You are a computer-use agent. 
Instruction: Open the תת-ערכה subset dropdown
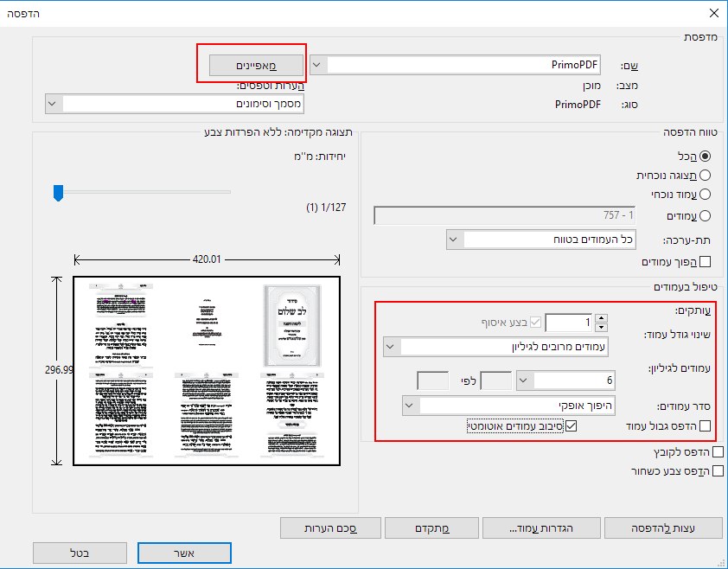coord(541,240)
